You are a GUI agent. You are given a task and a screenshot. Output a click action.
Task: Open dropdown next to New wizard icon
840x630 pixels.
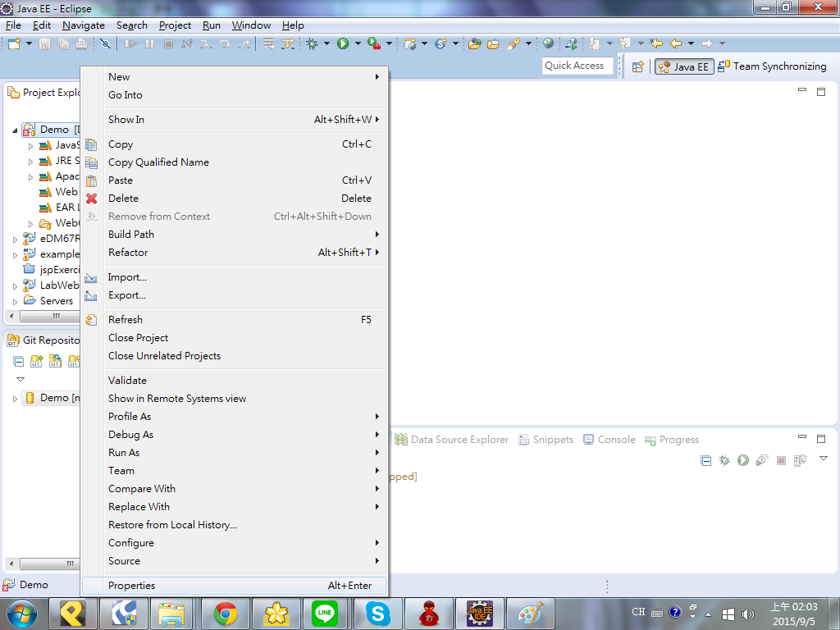pyautogui.click(x=29, y=43)
